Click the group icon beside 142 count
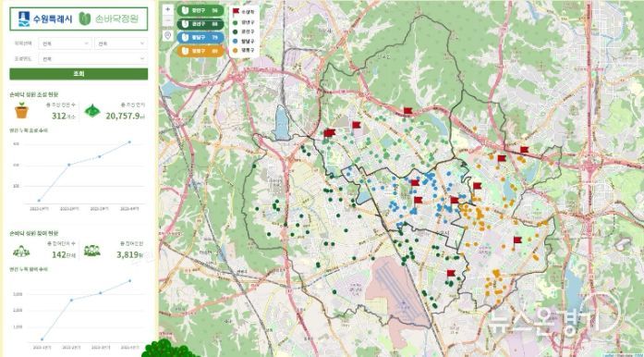Image resolution: width=644 pixels, height=357 pixels. click(x=21, y=251)
